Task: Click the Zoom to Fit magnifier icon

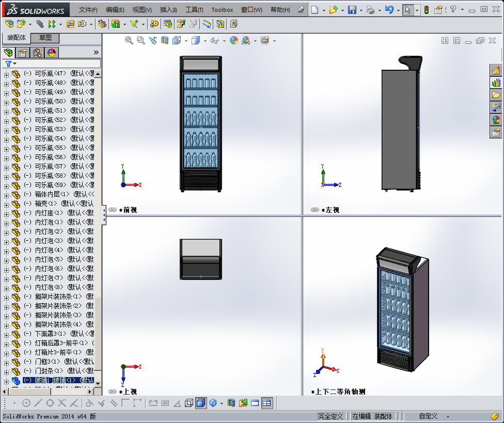Action: (129, 40)
